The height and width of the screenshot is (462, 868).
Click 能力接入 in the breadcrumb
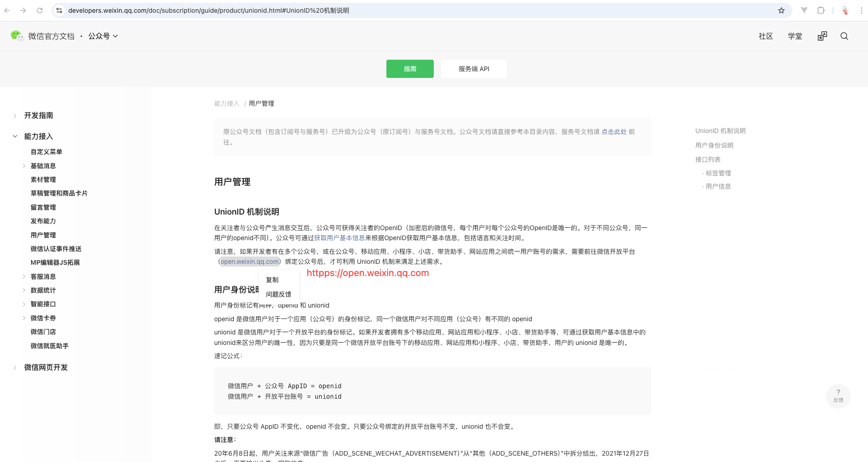click(227, 103)
